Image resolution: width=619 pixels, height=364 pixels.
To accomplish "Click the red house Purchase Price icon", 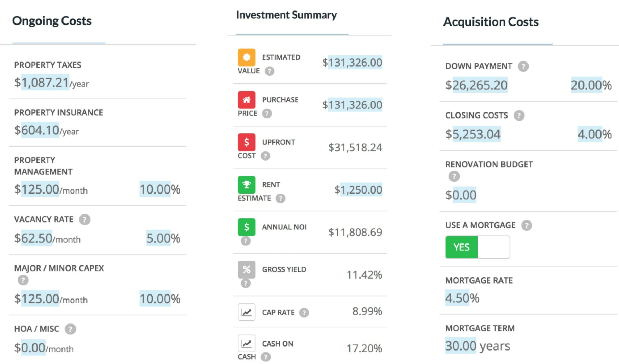I will coord(246,100).
